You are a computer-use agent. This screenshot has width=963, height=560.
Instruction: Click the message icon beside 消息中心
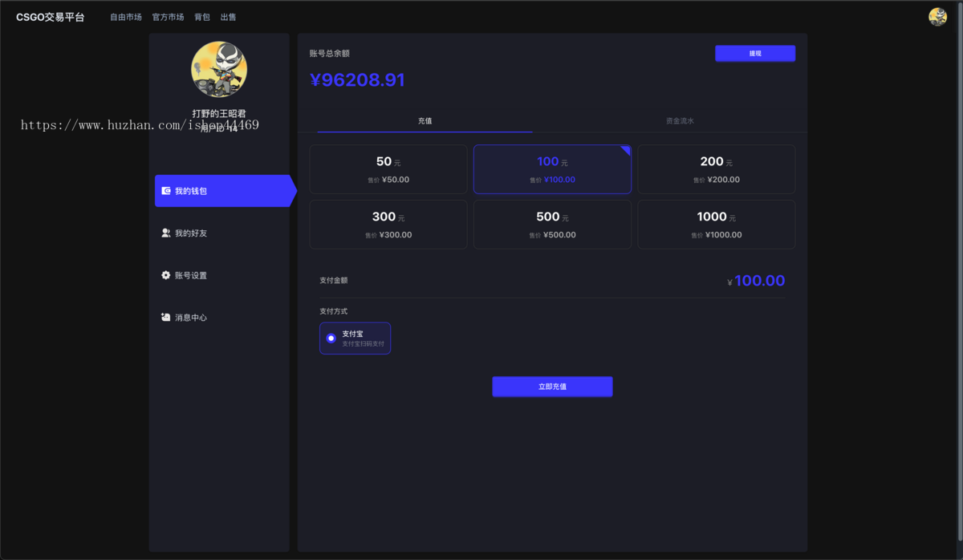coord(166,318)
